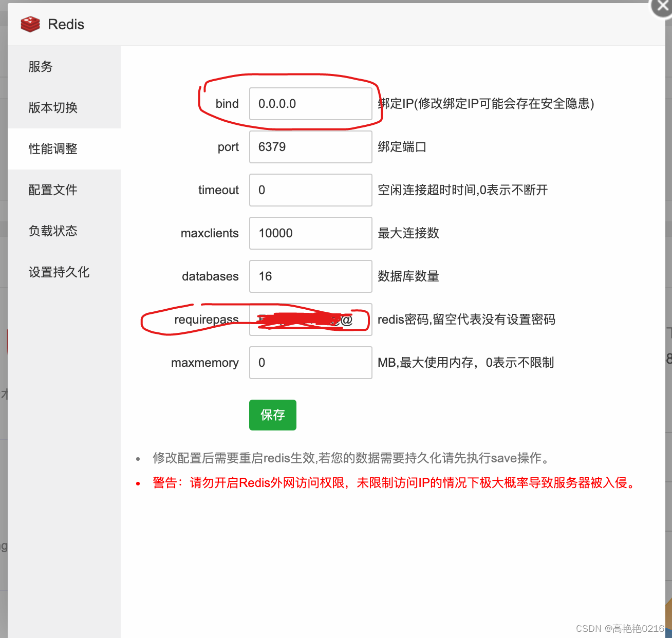View the 负载状态 tab

[x=64, y=231]
